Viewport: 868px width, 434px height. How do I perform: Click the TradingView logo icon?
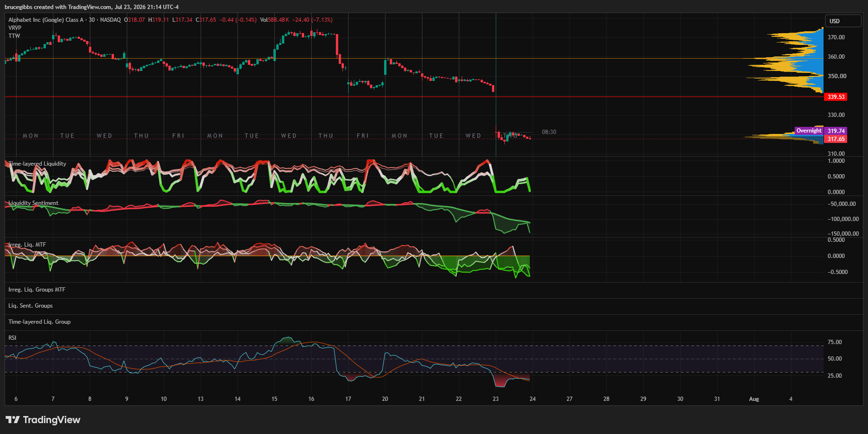[x=13, y=420]
